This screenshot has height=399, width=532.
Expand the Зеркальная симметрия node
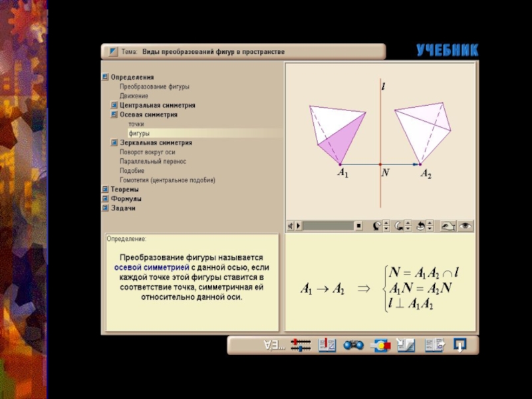(x=114, y=142)
